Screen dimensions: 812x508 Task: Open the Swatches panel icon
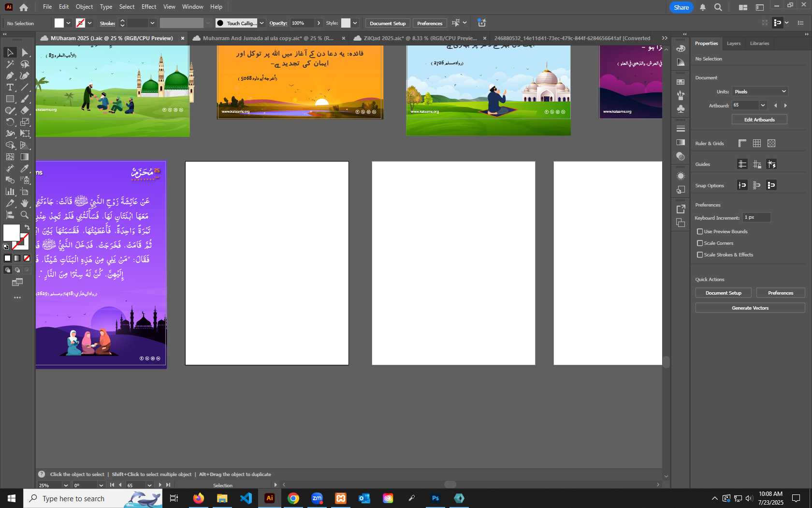tap(681, 82)
